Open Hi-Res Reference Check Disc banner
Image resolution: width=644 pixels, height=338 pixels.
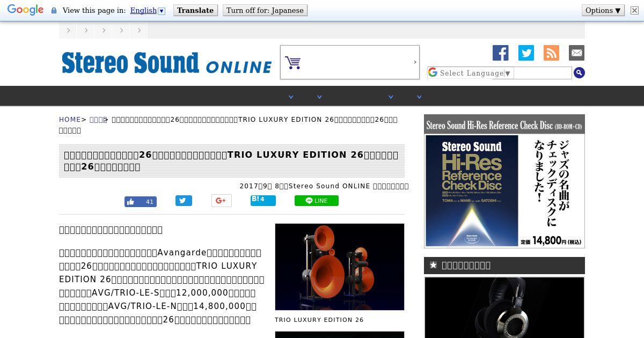click(x=504, y=181)
